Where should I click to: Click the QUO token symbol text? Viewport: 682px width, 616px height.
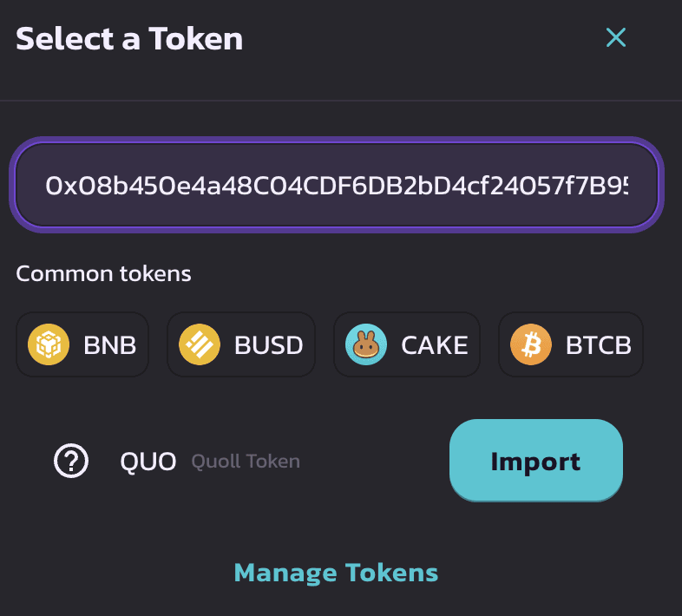pos(148,461)
